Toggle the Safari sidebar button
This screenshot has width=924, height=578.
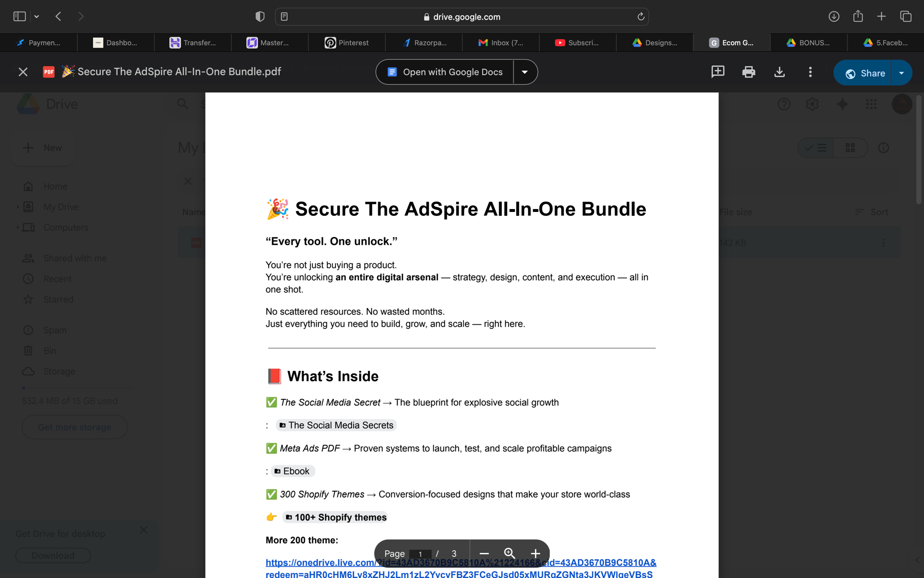pos(19,17)
